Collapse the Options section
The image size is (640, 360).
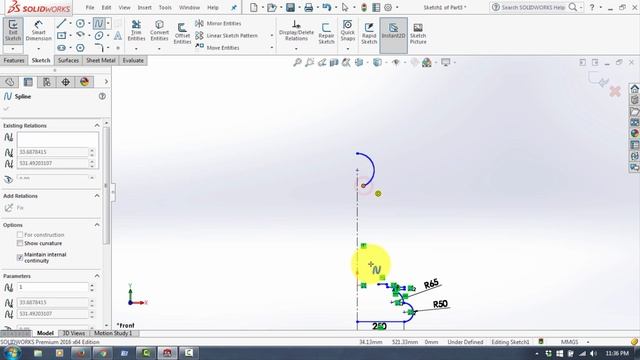point(97,225)
